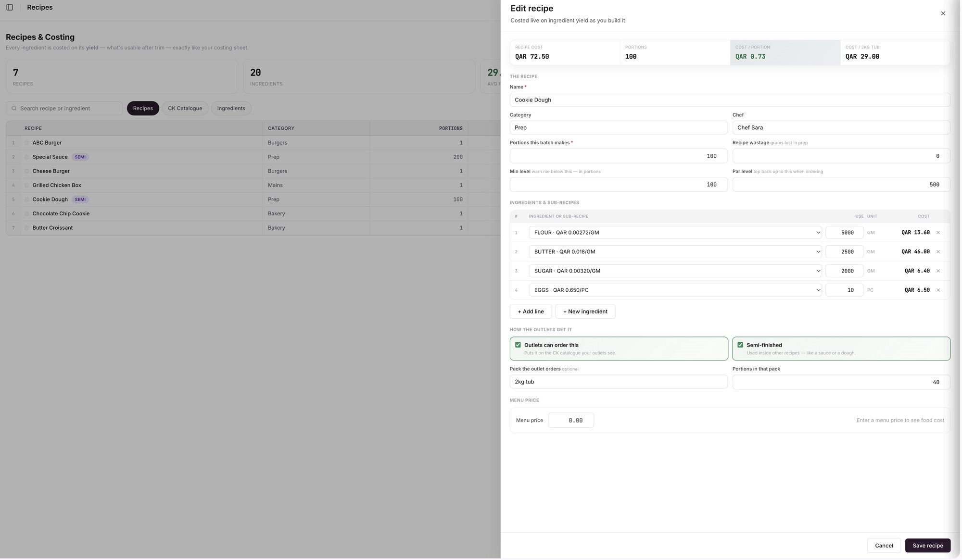Open the SUGAR ingredient dropdown
Image resolution: width=962 pixels, height=560 pixels.
(x=675, y=271)
